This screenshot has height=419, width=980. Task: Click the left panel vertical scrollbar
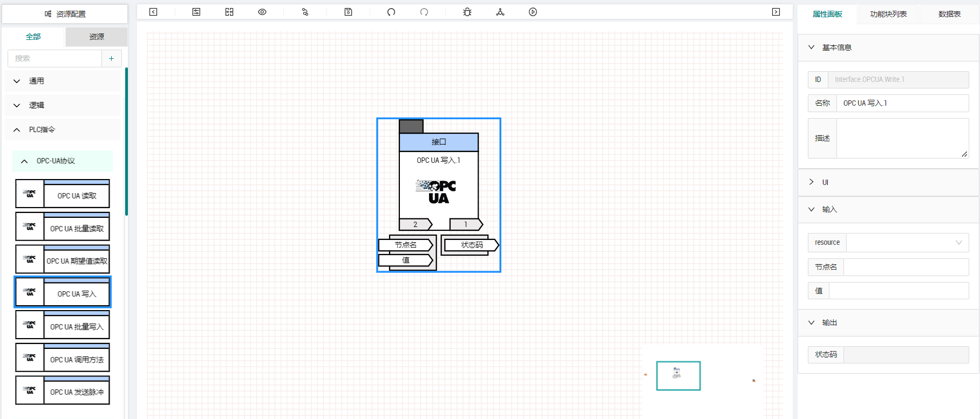point(126,141)
